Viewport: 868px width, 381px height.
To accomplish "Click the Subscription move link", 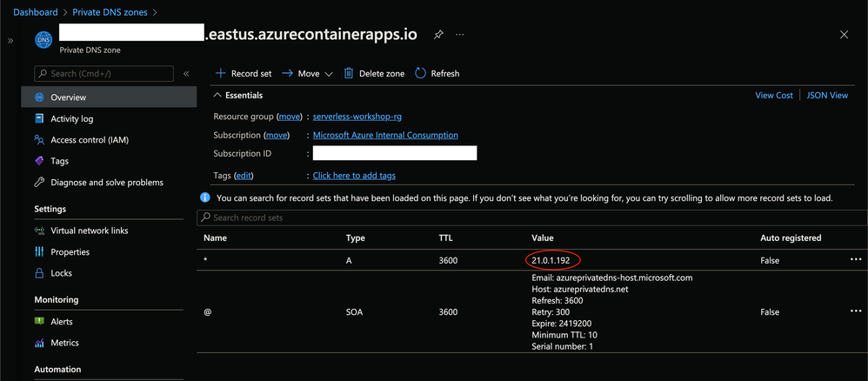I will [277, 135].
